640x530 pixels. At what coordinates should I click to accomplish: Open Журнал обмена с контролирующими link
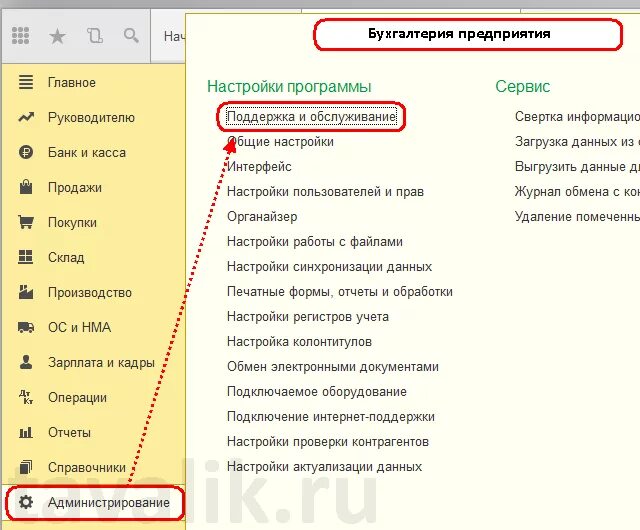(x=577, y=192)
